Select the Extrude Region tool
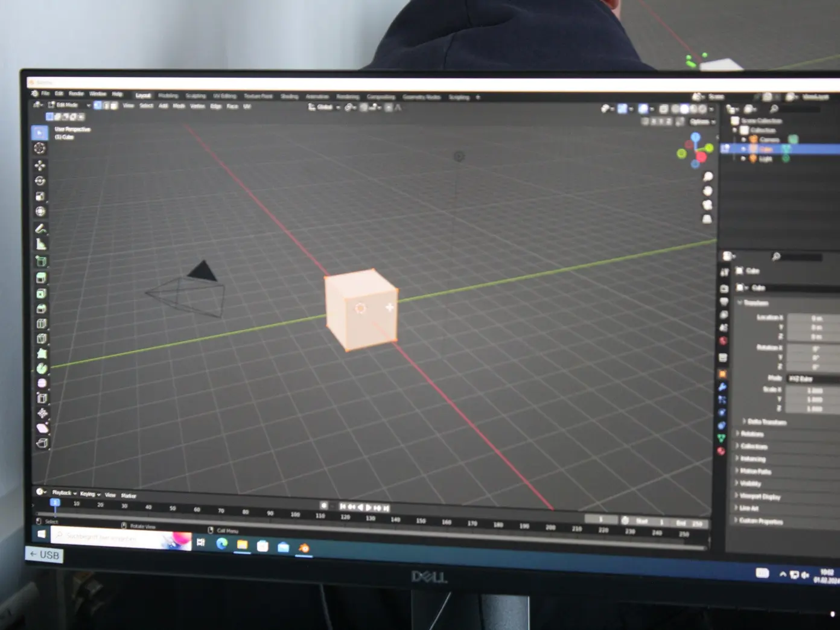This screenshot has width=840, height=630. [41, 278]
